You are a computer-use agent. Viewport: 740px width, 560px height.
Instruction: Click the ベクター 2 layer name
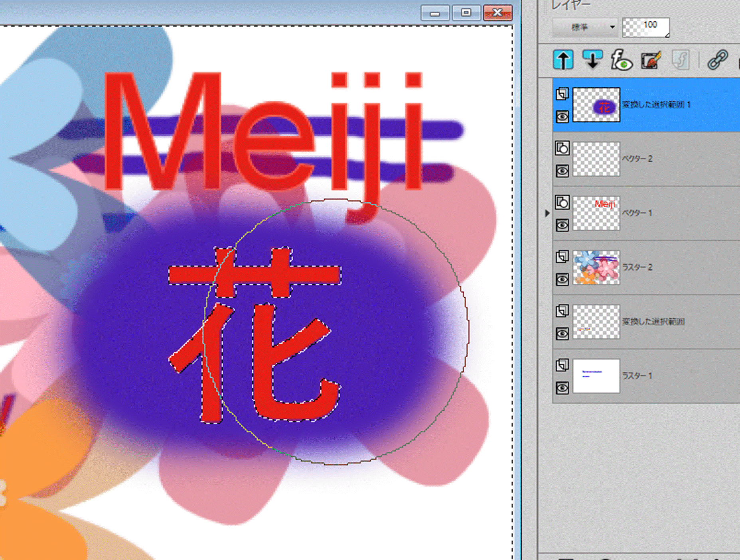pos(637,159)
